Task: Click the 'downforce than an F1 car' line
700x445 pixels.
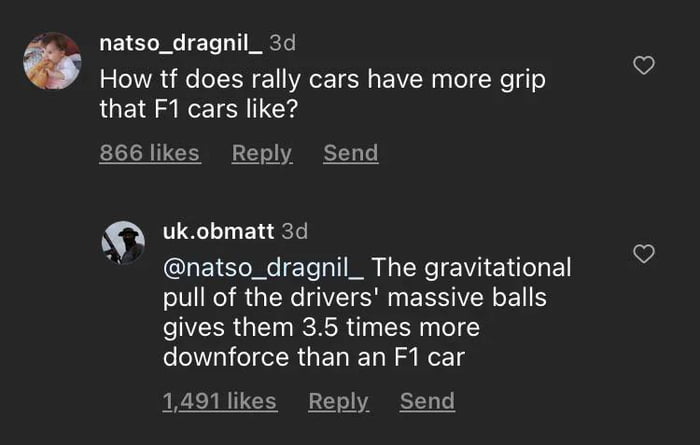Action: click(x=313, y=358)
